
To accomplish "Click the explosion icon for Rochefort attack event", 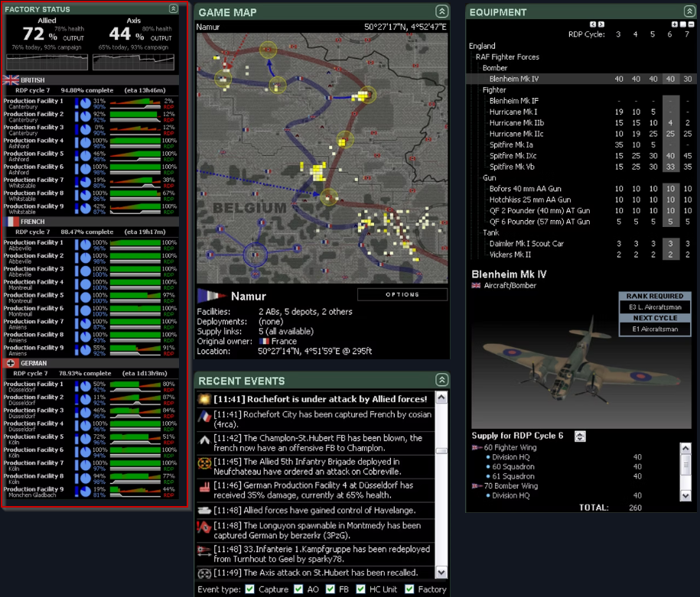I will pos(204,399).
